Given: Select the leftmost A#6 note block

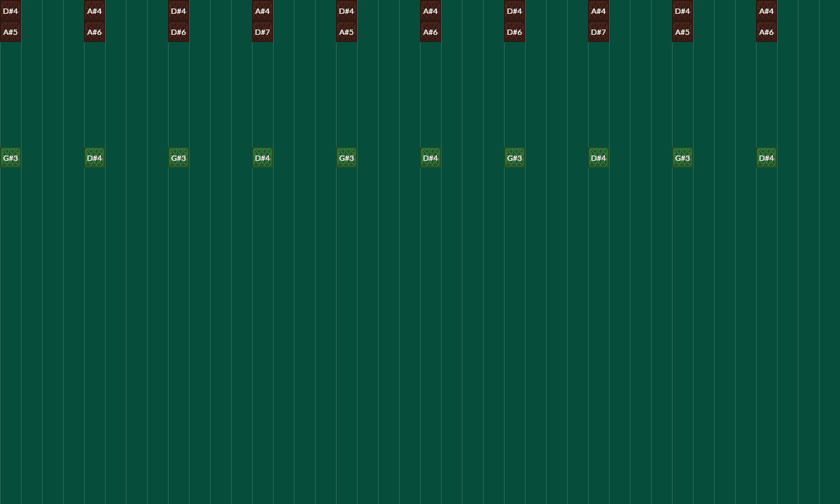Looking at the screenshot, I should tap(94, 32).
